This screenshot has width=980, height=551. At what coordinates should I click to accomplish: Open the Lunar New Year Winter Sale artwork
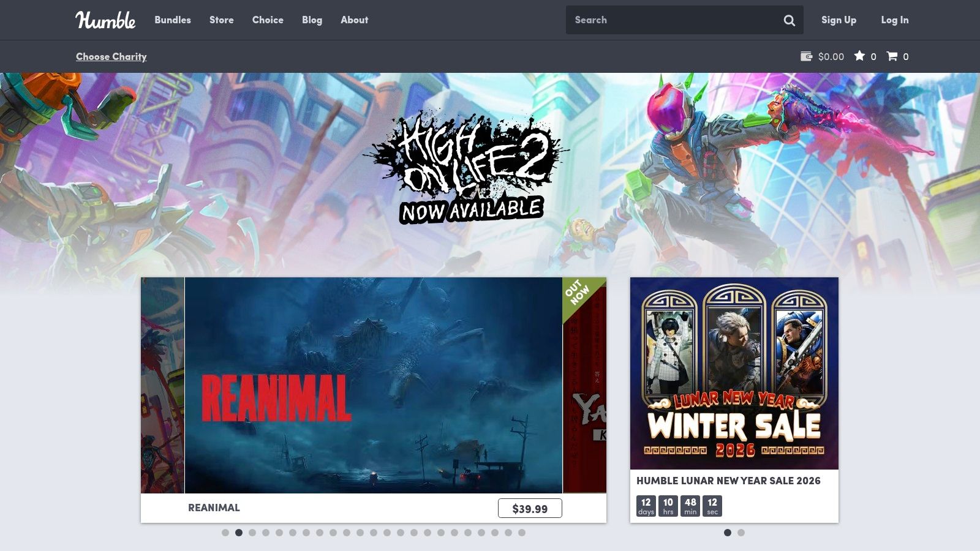(733, 373)
